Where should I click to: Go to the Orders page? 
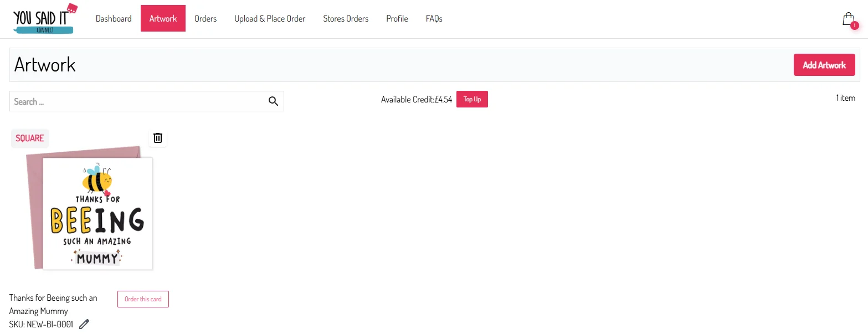click(x=206, y=18)
